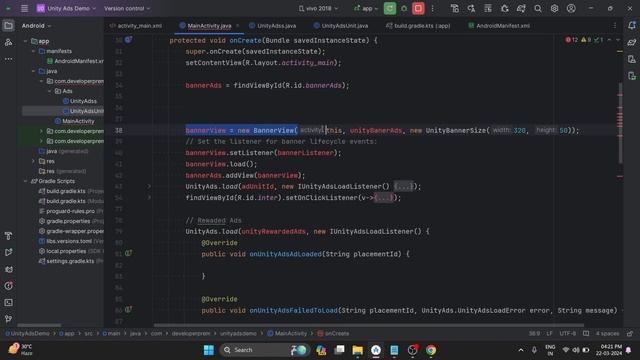The height and width of the screenshot is (360, 640).
Task: Open the Resource Manager sidebar icon
Action: point(8,42)
